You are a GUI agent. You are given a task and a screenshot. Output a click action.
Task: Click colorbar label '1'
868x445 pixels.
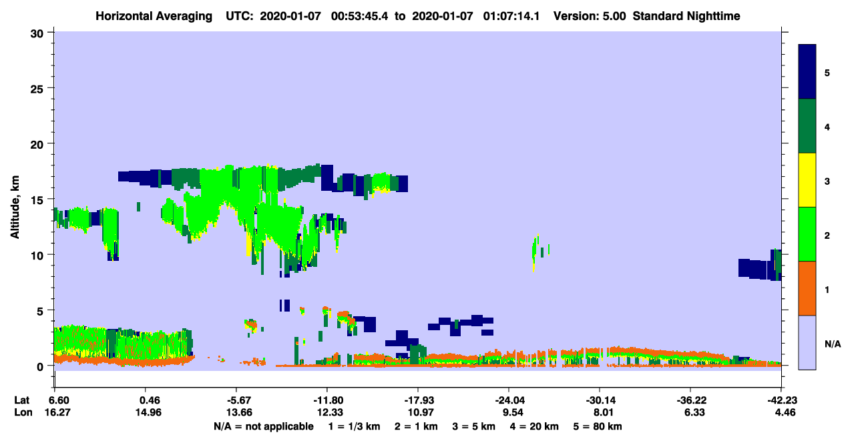coord(827,290)
